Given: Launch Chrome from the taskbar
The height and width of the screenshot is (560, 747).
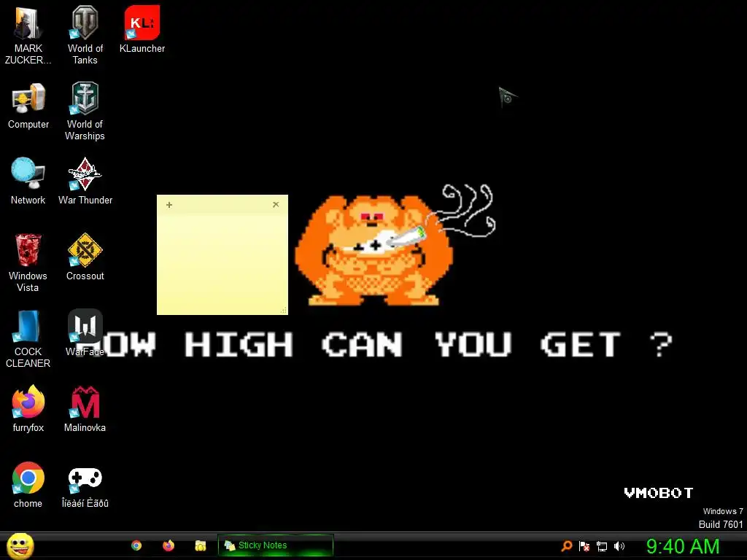Looking at the screenshot, I should coord(136,545).
